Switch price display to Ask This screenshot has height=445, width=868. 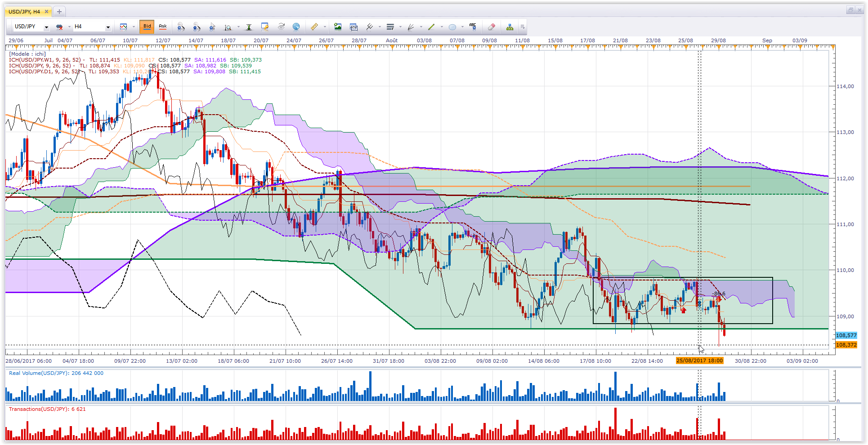(x=163, y=27)
